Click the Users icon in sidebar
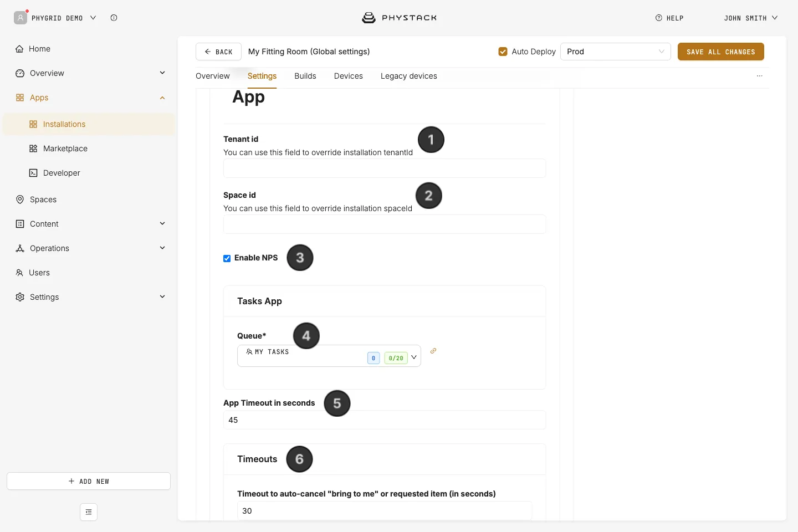Image resolution: width=798 pixels, height=532 pixels. click(19, 273)
